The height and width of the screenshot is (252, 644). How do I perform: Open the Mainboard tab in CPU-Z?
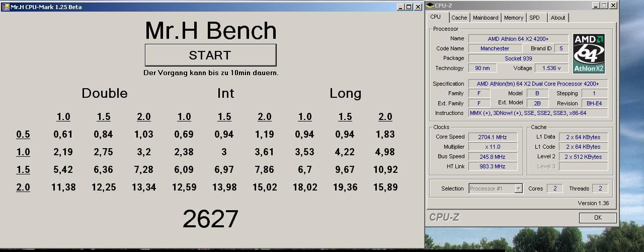tap(486, 18)
